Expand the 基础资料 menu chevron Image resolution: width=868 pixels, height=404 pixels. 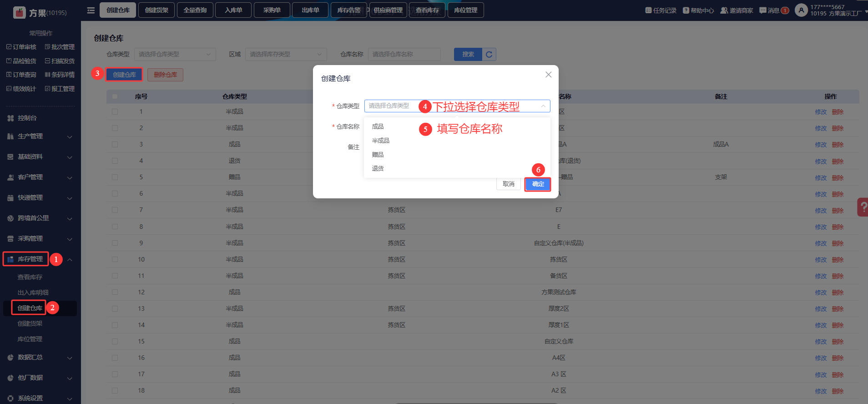pos(70,157)
